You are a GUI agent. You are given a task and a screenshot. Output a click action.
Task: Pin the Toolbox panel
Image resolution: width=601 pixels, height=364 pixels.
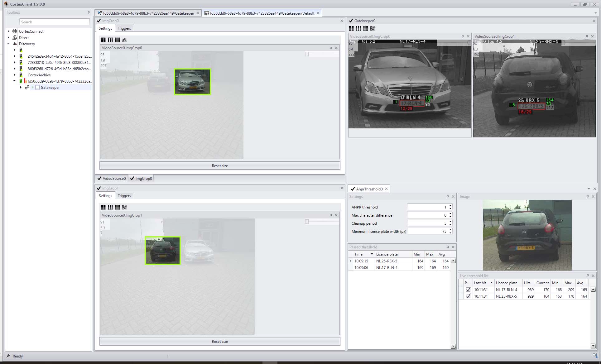[89, 12]
